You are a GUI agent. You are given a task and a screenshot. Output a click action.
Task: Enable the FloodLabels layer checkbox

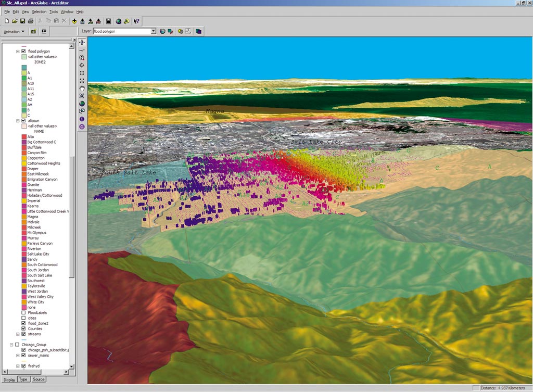[x=23, y=312]
